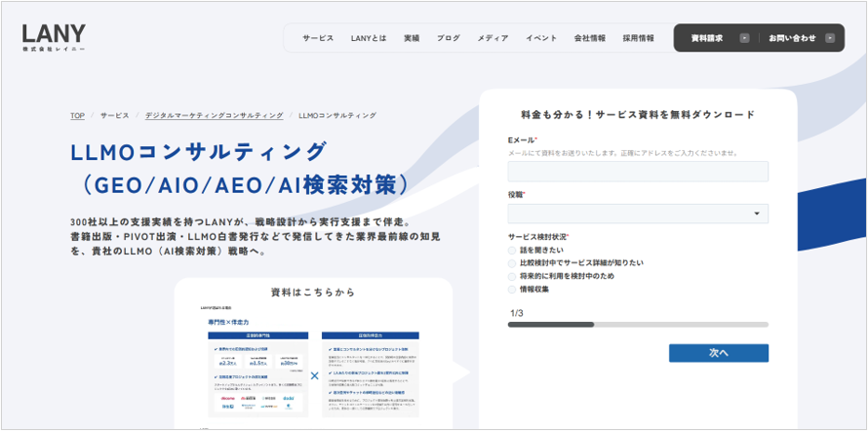Expand the 役職 dropdown
This screenshot has height=431, width=868.
pyautogui.click(x=638, y=214)
